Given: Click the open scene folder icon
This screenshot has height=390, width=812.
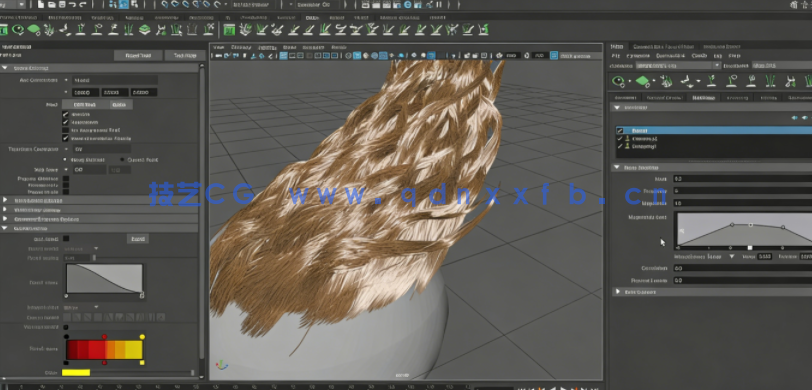Looking at the screenshot, I should tap(52, 5).
